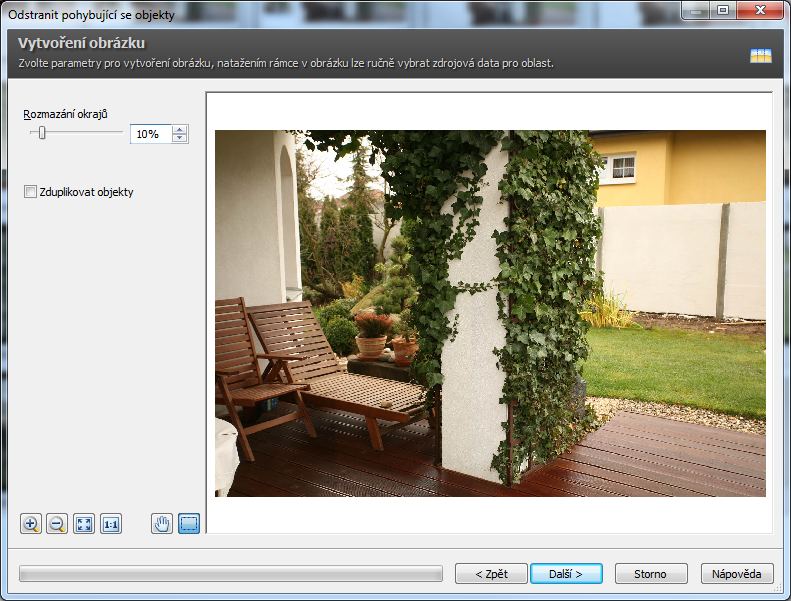Click the zoom in magnifier icon
The width and height of the screenshot is (791, 601).
coord(31,524)
